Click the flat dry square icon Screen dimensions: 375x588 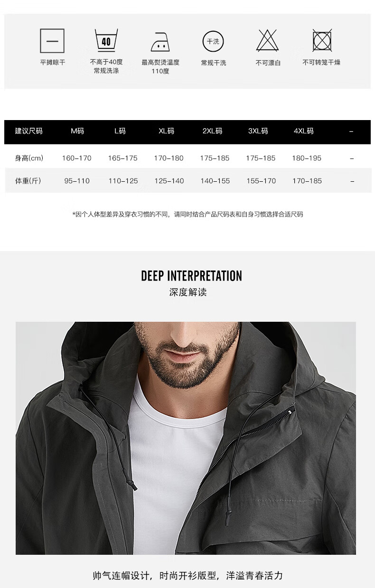(52, 40)
